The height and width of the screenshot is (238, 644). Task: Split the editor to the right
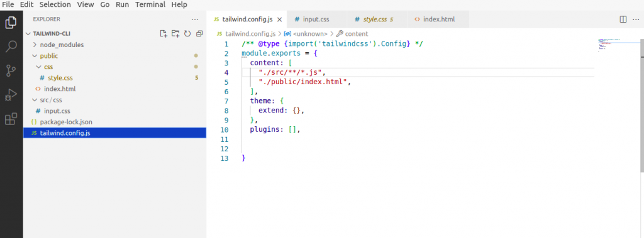tap(623, 19)
